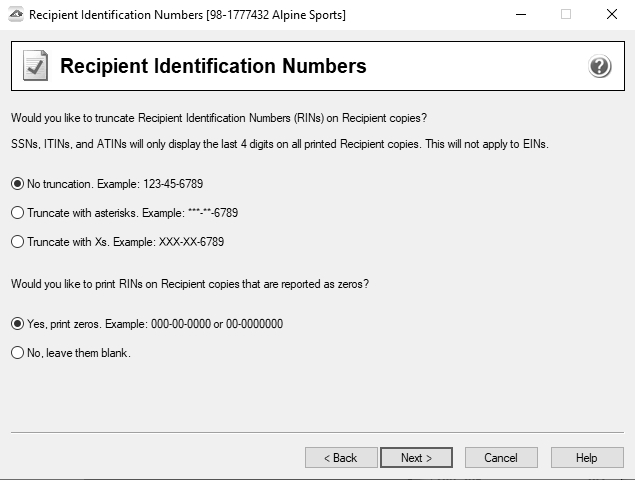Go to previous step with Back button

point(340,458)
